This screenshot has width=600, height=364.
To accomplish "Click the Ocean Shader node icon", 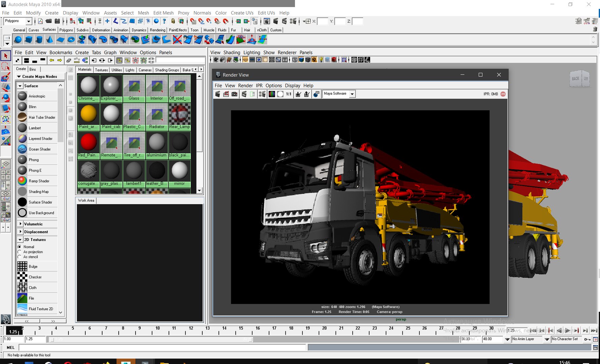I will tap(22, 149).
